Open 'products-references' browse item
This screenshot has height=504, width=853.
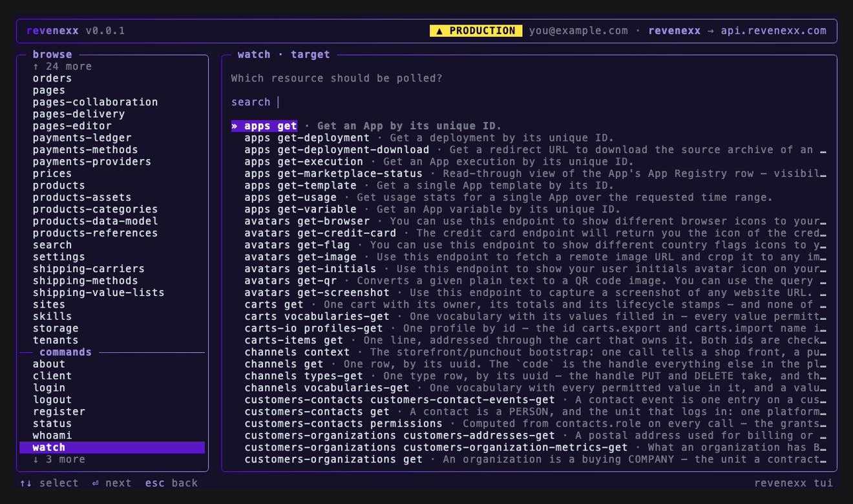tap(96, 233)
